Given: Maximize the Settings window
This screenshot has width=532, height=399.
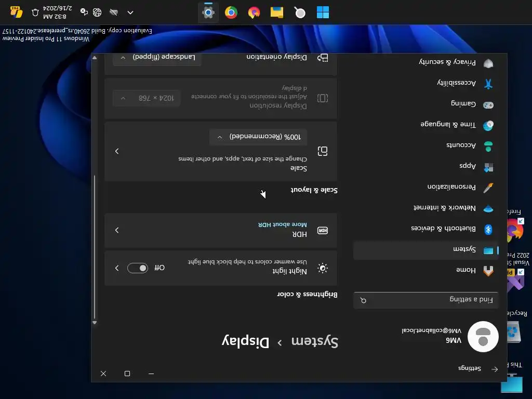Looking at the screenshot, I should click(127, 374).
